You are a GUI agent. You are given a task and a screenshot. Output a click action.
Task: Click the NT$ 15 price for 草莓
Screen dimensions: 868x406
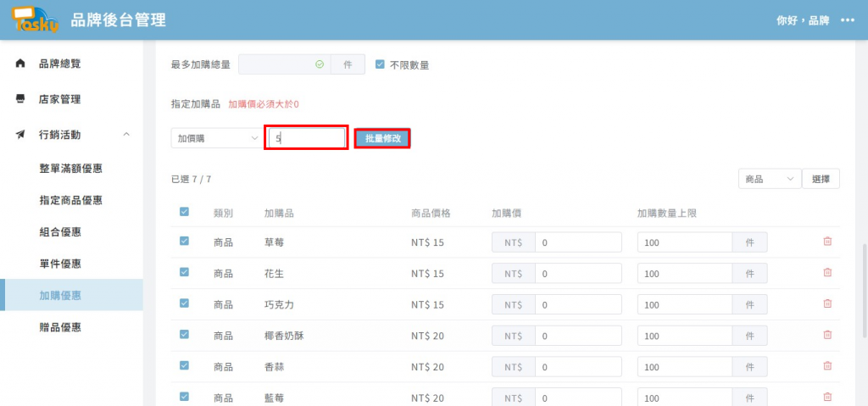tap(428, 242)
